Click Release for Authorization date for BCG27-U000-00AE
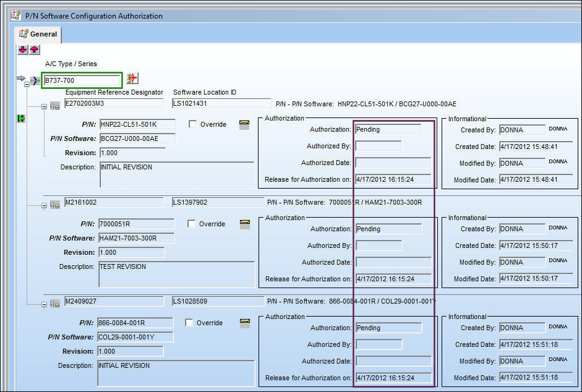This screenshot has width=582, height=392. tap(393, 179)
